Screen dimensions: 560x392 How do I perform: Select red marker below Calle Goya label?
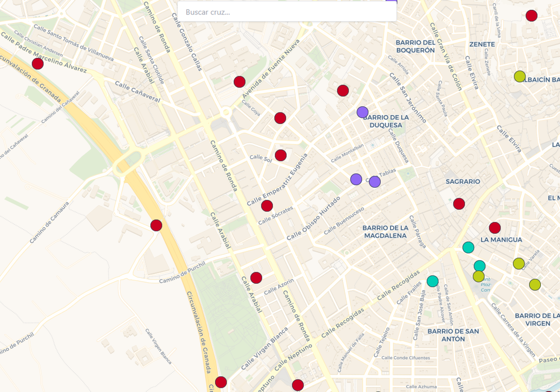[x=280, y=118]
